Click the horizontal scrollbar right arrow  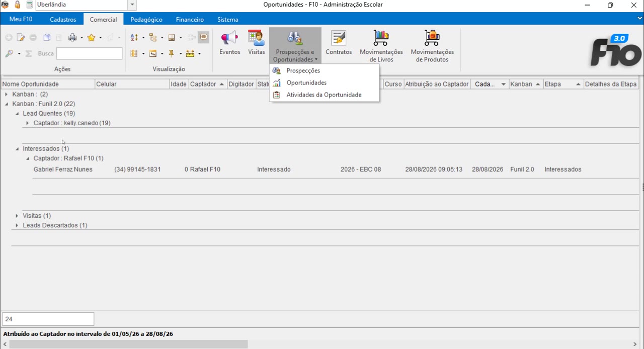635,344
